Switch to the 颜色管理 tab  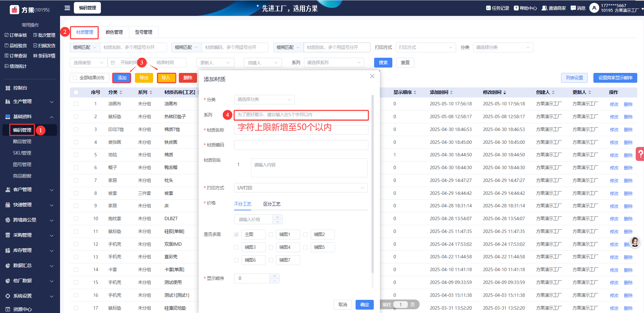114,32
